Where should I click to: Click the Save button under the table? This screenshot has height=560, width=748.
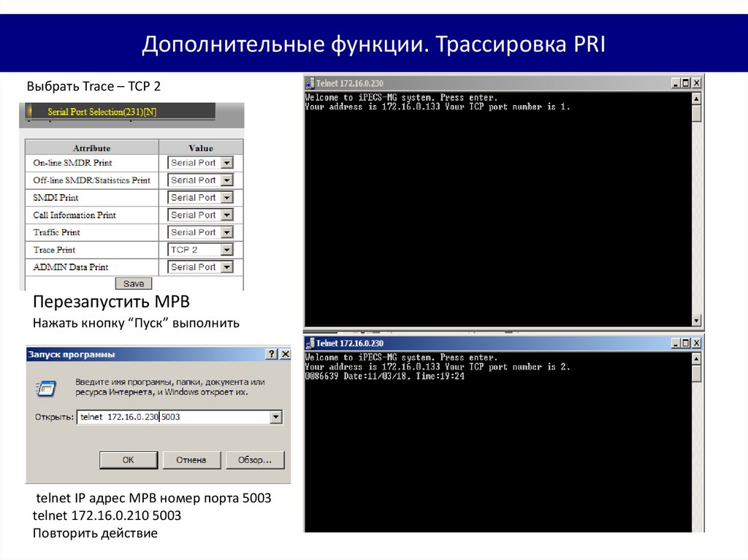[x=134, y=283]
